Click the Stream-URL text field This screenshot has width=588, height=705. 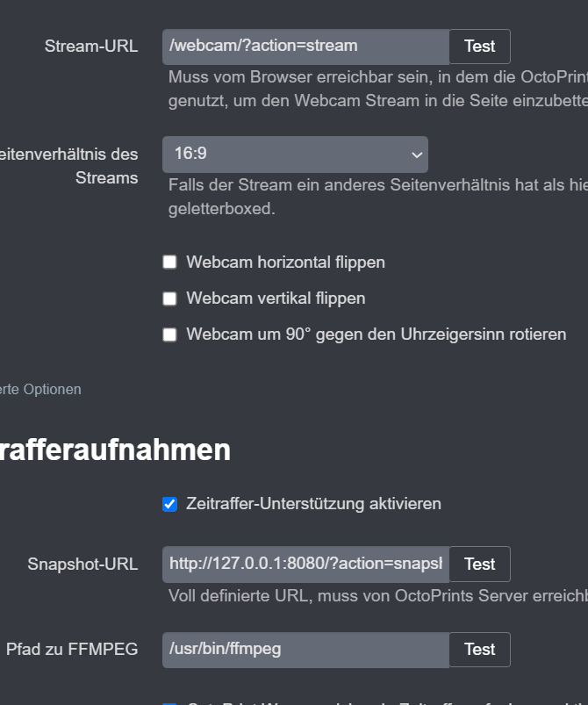click(x=305, y=47)
